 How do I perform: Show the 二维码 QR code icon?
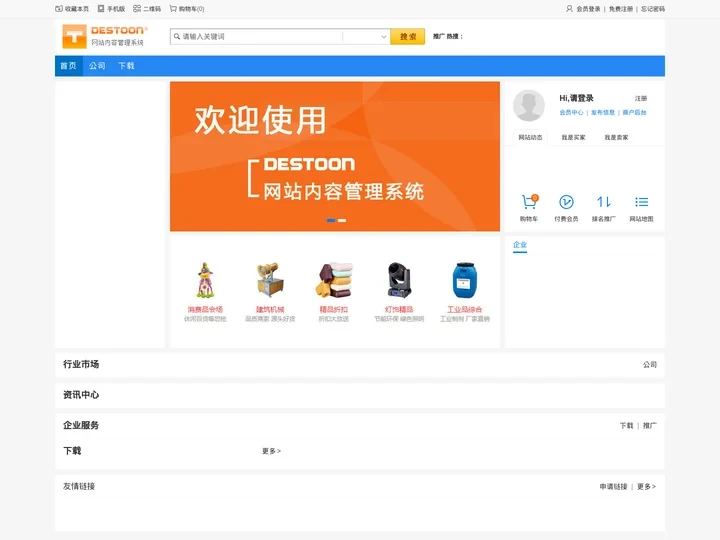(x=137, y=9)
